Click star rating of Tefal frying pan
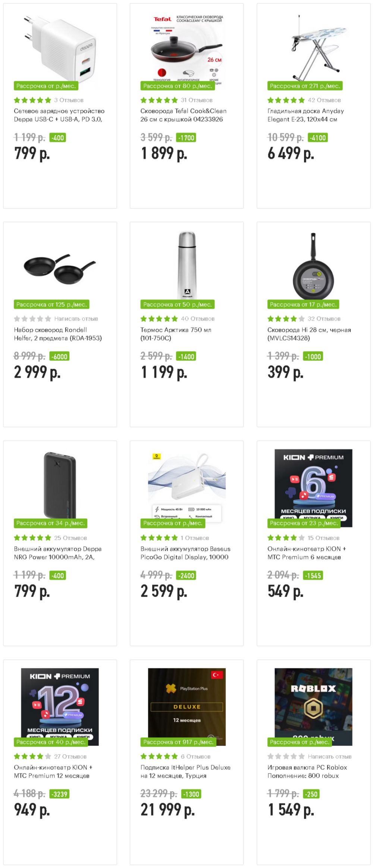Screen dimensions: 373x868 coord(159,100)
